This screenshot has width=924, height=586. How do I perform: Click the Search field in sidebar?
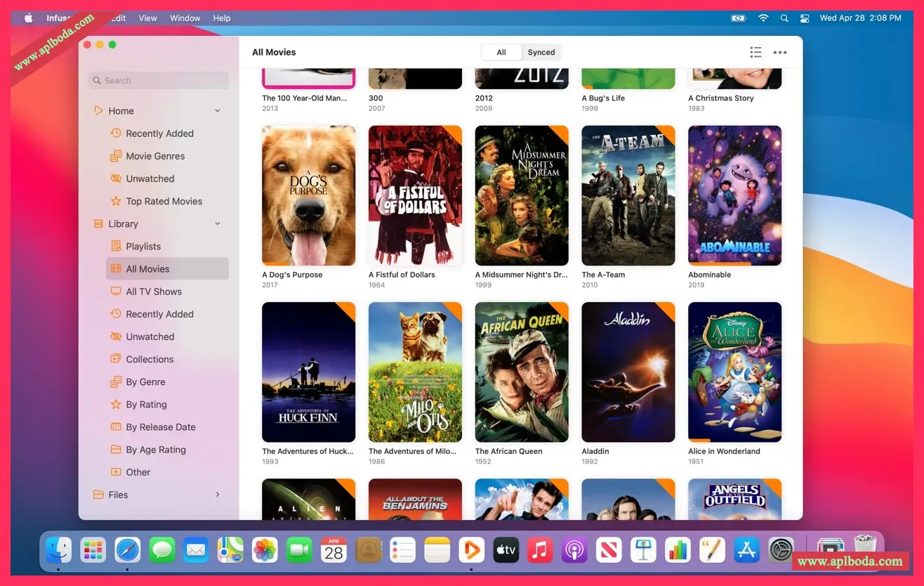[x=159, y=80]
